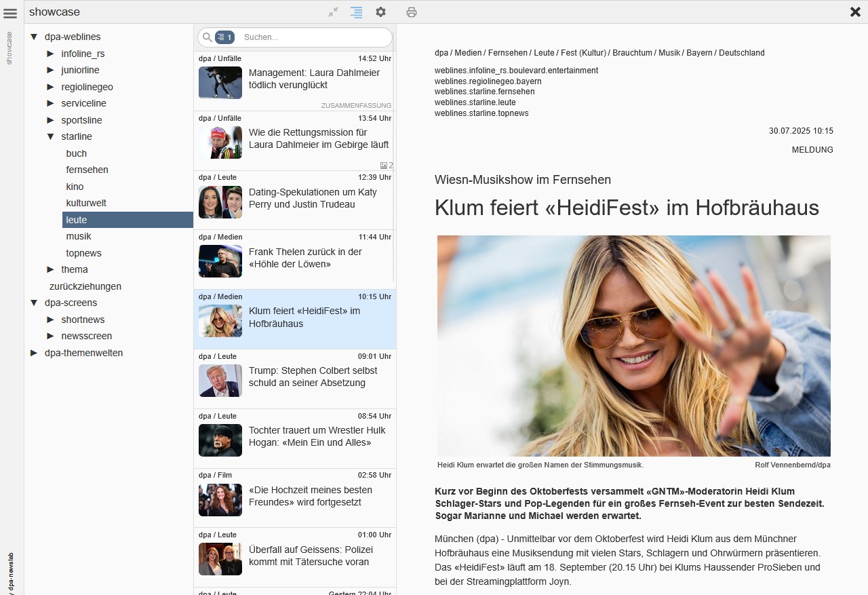The height and width of the screenshot is (595, 868).
Task: Click the Dahlmeier skier thumbnail at 14:52
Action: [220, 83]
